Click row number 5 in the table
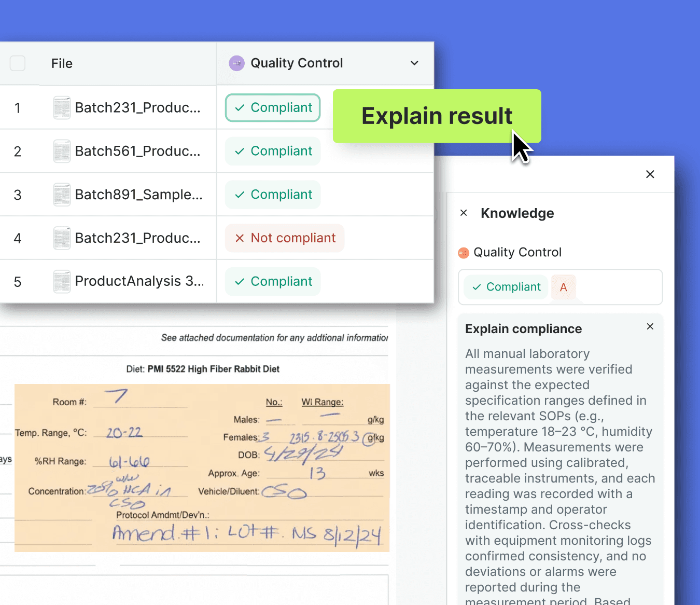The height and width of the screenshot is (605, 700). (18, 282)
